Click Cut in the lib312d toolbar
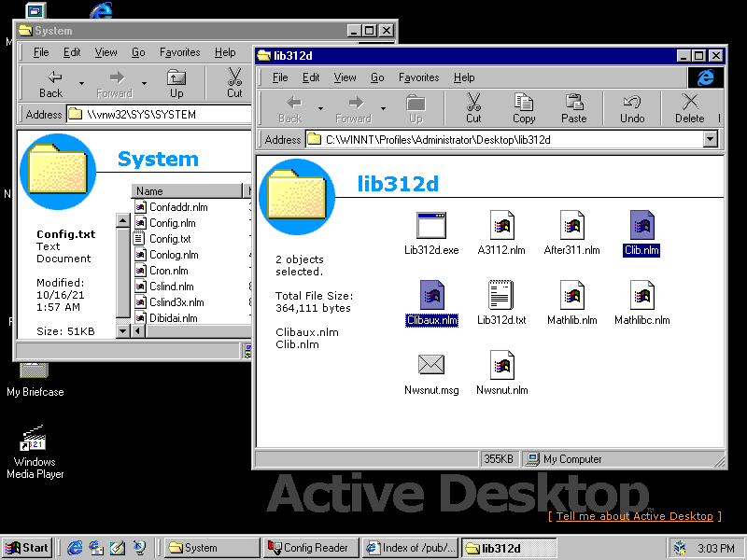Viewport: 747px width, 560px height. [473, 108]
